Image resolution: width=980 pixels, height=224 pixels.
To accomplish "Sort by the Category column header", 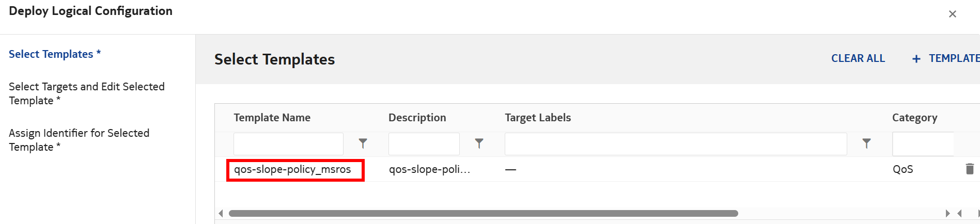I will (x=914, y=118).
